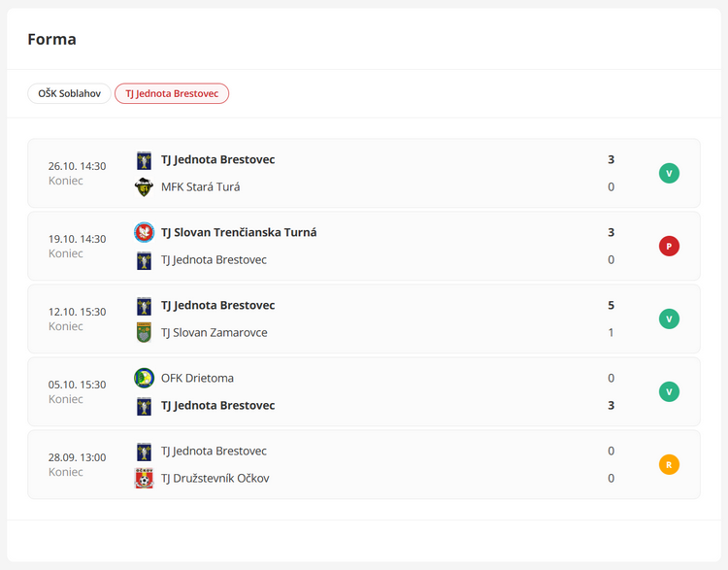Viewport: 728px width, 570px height.
Task: Click the TJ Slovan Zamarovce club crest
Action: tap(144, 333)
